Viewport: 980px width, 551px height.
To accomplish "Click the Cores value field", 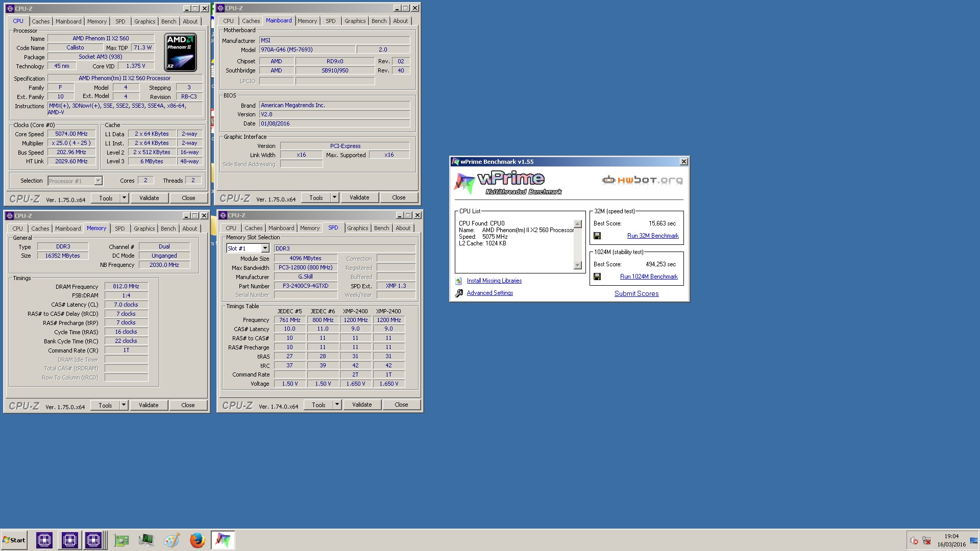I will [x=145, y=180].
